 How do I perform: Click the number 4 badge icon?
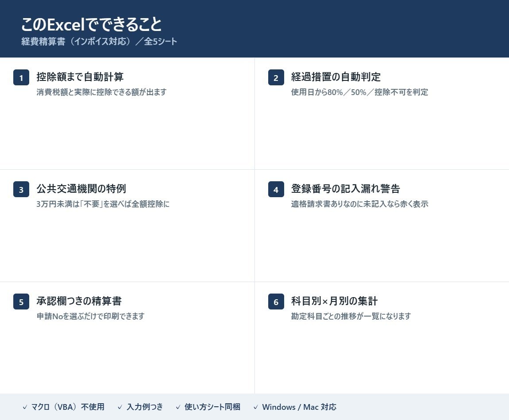click(276, 189)
